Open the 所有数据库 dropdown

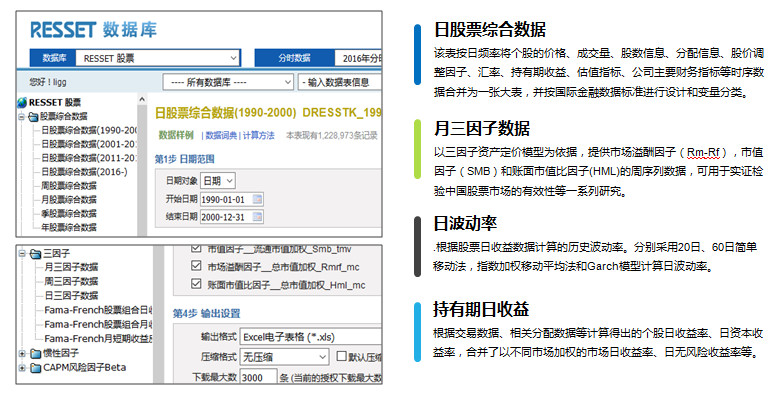[x=228, y=82]
